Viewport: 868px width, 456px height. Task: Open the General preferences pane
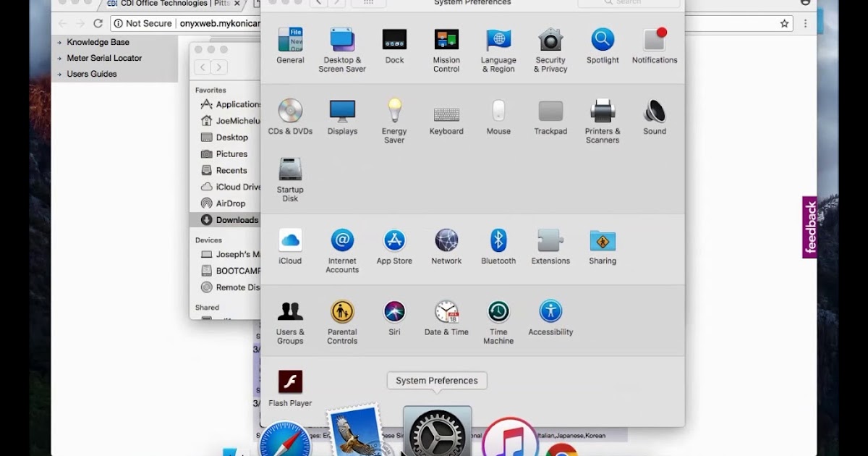[x=290, y=46]
